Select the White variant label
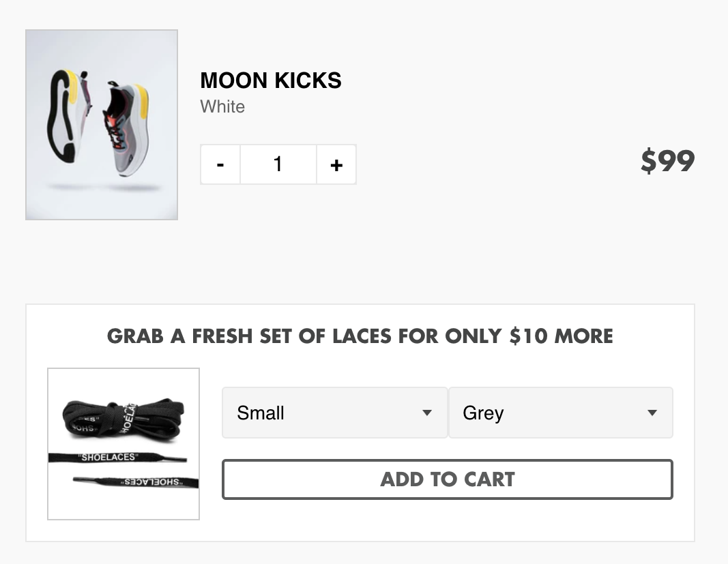 [x=222, y=106]
